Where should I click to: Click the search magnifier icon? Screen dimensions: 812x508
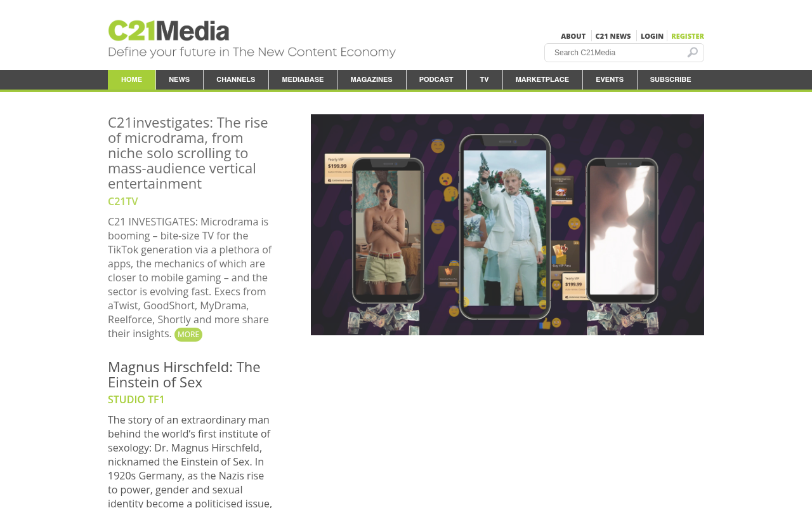click(x=693, y=53)
